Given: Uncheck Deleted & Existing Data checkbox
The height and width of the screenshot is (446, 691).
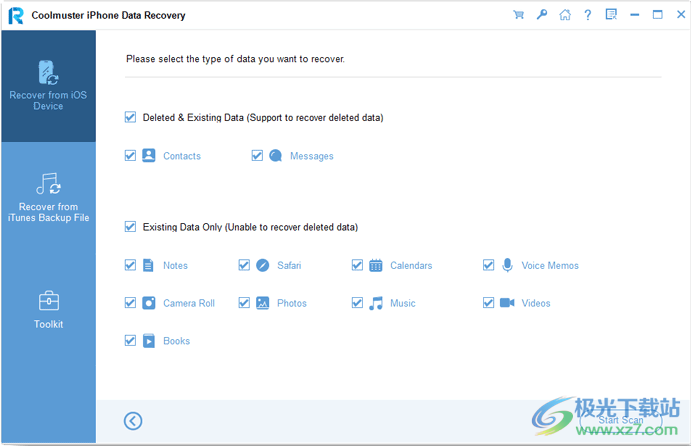Looking at the screenshot, I should [x=130, y=117].
